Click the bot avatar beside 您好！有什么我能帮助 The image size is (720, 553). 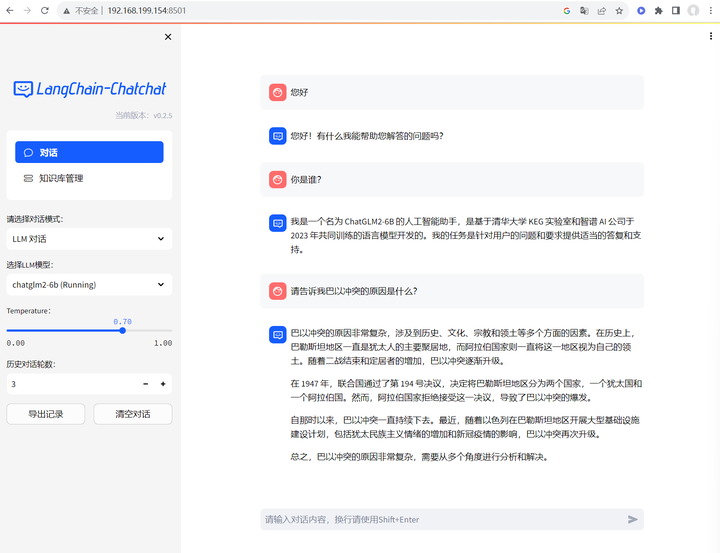coord(278,136)
